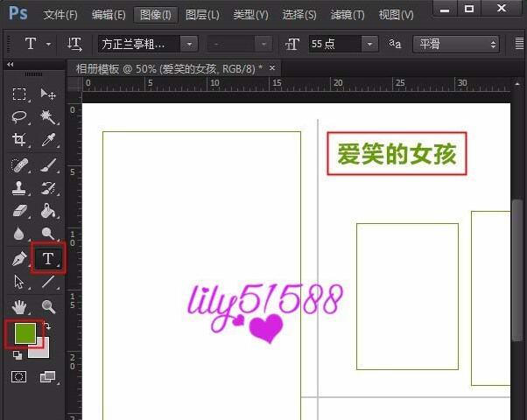Open the font size dropdown arrow
Viewport: 527px width, 420px height.
pyautogui.click(x=369, y=44)
